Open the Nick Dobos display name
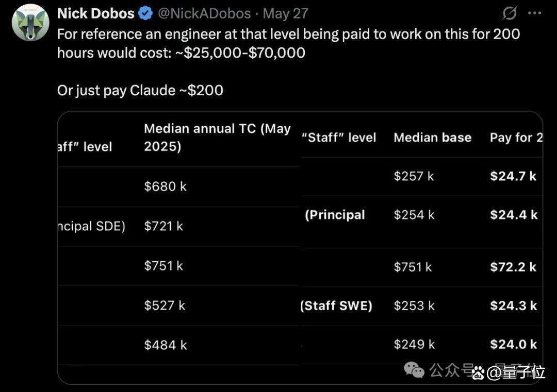Viewport: 557px width, 392px height. [95, 13]
